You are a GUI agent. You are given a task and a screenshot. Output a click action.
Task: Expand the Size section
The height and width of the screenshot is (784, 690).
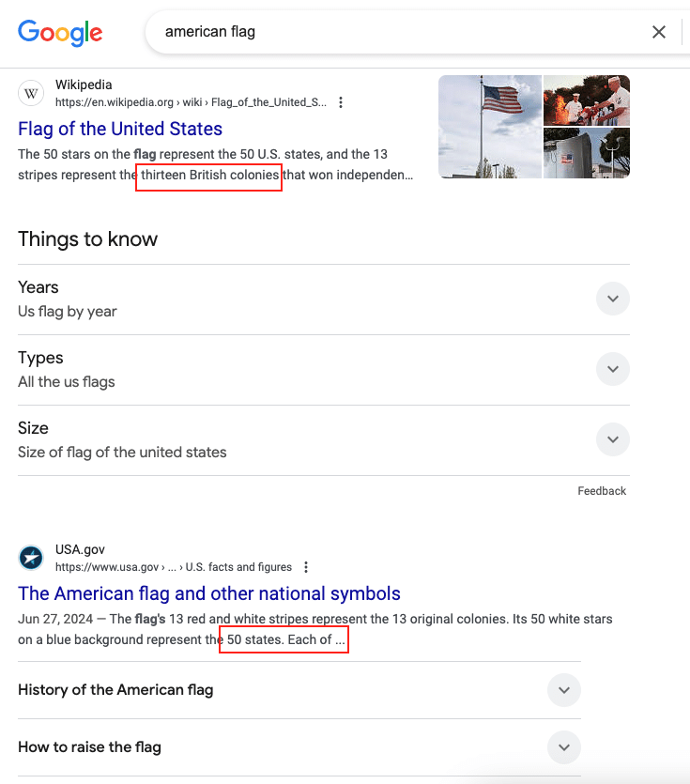pos(612,439)
